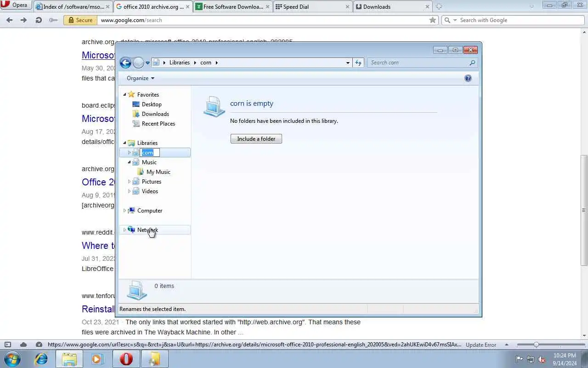Click Libraries in the address breadcrumb

tap(179, 63)
